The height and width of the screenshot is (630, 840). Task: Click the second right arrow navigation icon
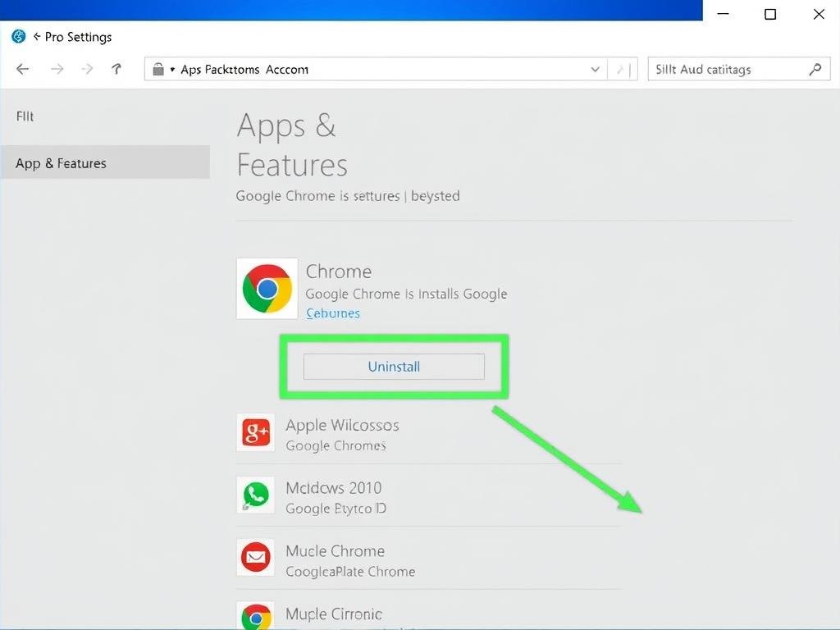coord(87,69)
